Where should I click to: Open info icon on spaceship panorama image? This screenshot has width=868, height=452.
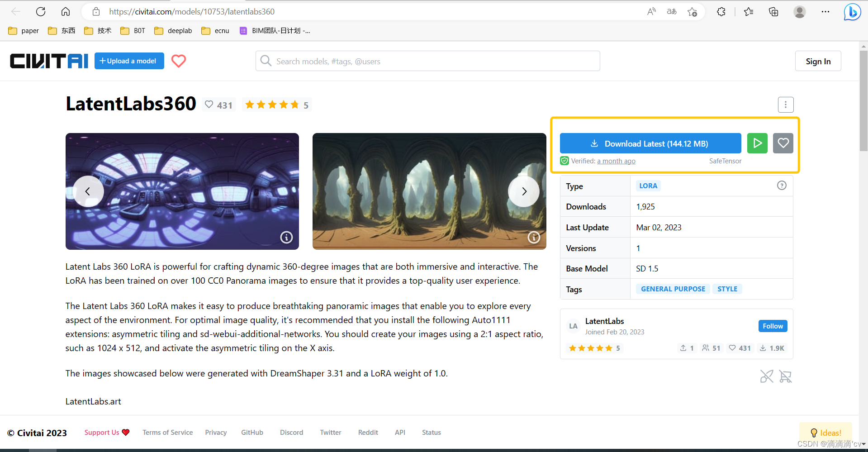pos(286,237)
